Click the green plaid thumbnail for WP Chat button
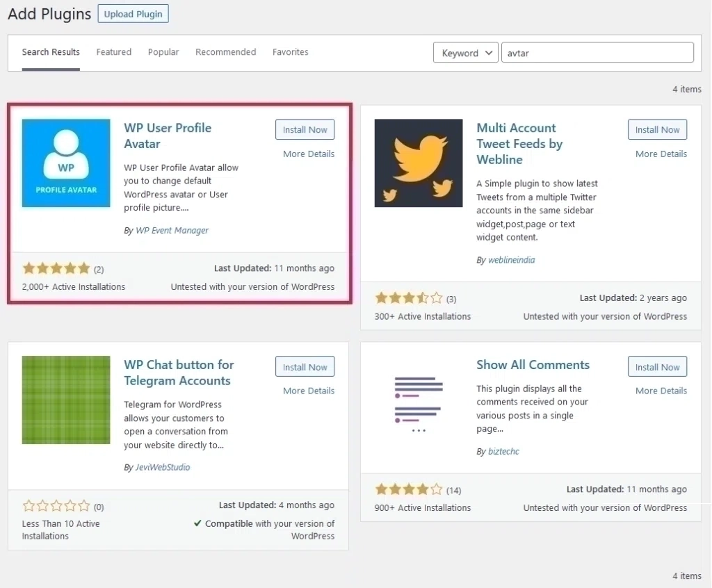Viewport: 712px width, 588px height. pos(65,400)
